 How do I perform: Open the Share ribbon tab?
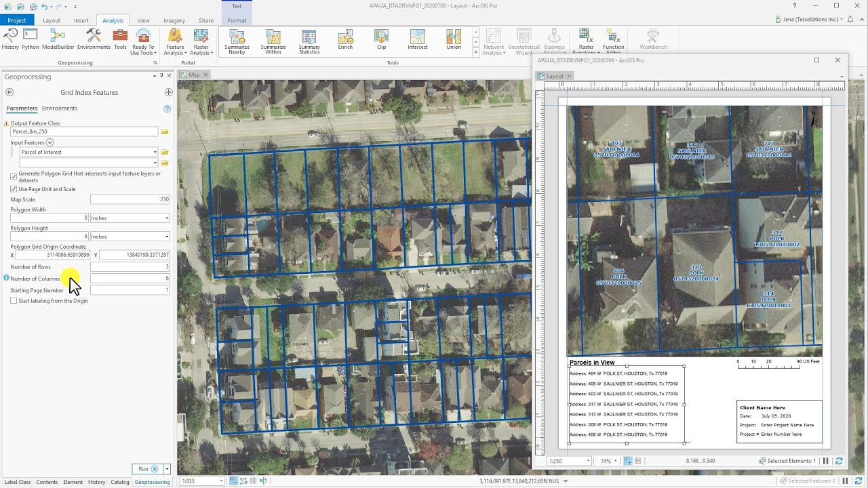[206, 20]
